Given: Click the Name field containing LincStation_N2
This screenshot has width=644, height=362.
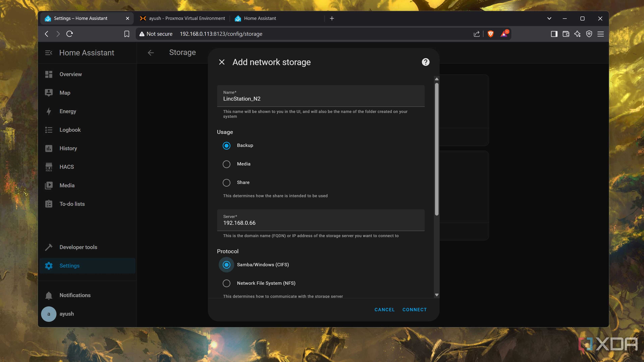Looking at the screenshot, I should [x=321, y=96].
